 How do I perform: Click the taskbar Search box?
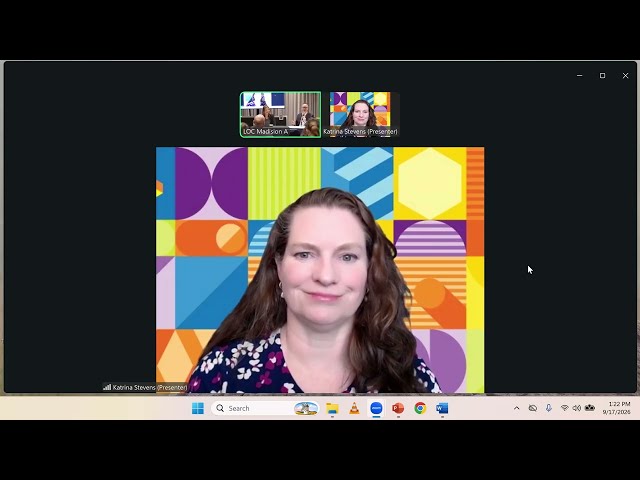[265, 408]
